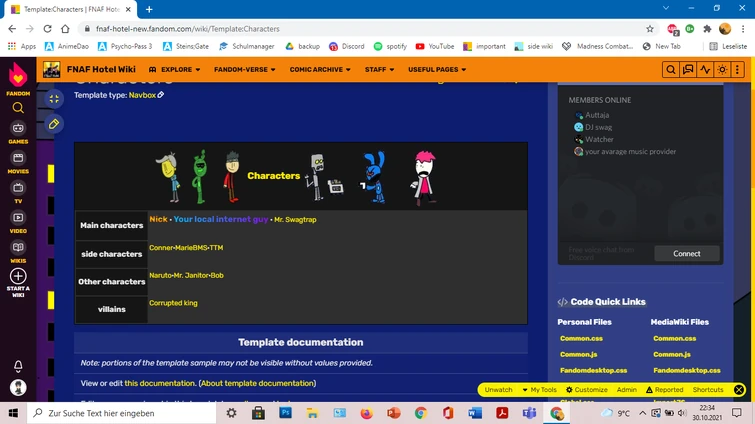Open the Chrome profile avatar
755x424 pixels.
coord(725,29)
